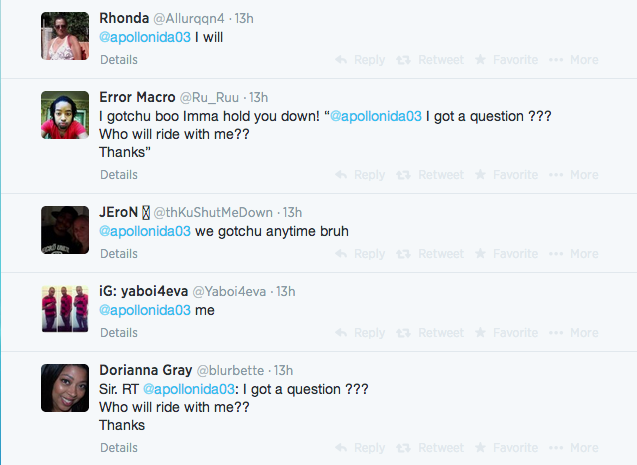Retweet yaboi4eva's tweet
Screen dimensions: 637x465
(430, 333)
